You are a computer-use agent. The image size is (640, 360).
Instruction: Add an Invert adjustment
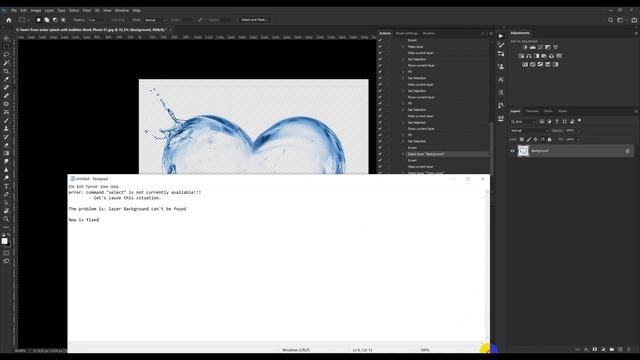[x=525, y=64]
